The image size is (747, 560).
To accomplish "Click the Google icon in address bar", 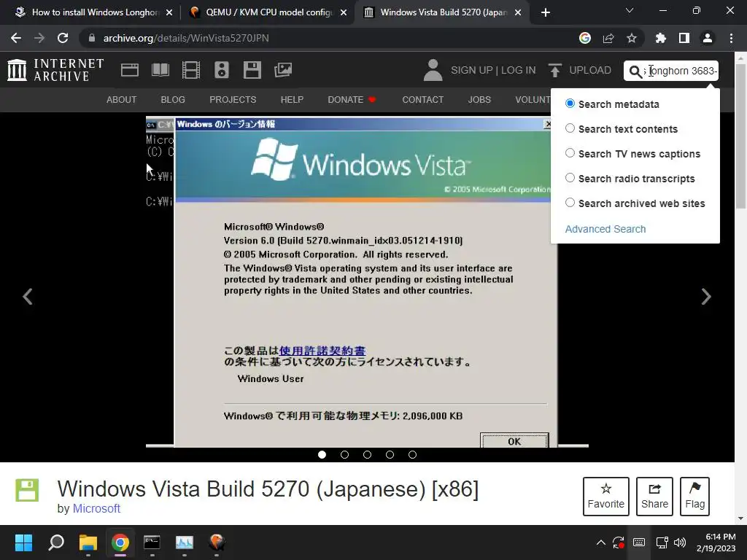I will point(585,38).
